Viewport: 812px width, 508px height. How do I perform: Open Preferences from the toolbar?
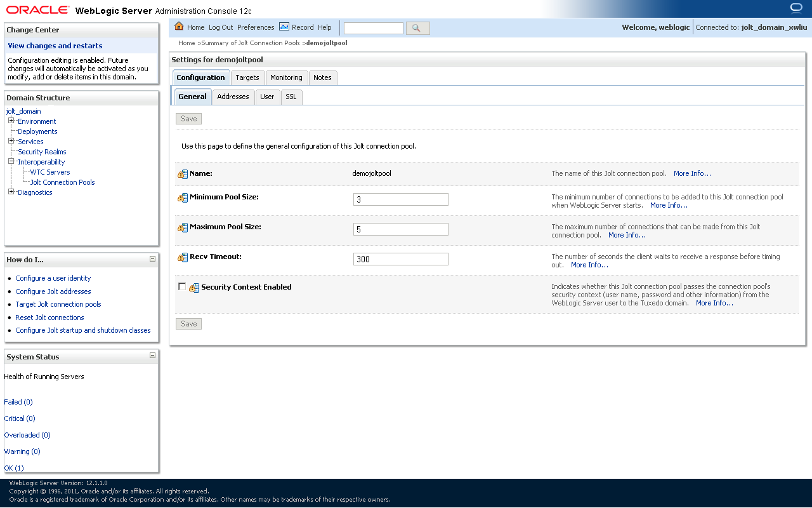[256, 27]
